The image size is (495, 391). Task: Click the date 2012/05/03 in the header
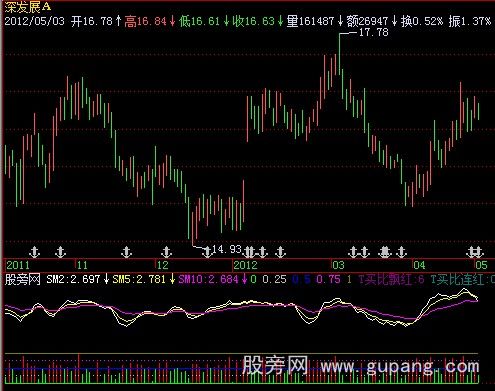click(34, 21)
